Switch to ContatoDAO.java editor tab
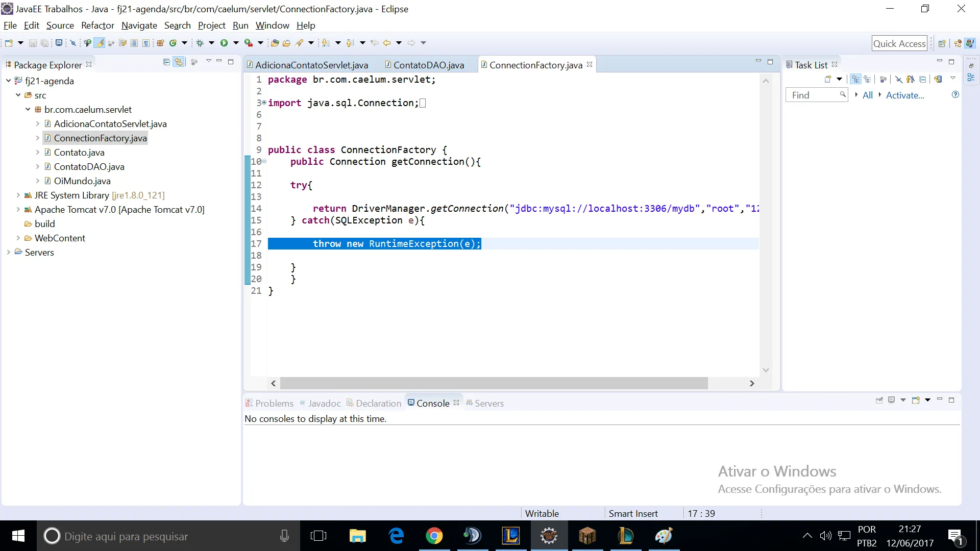 pos(428,65)
